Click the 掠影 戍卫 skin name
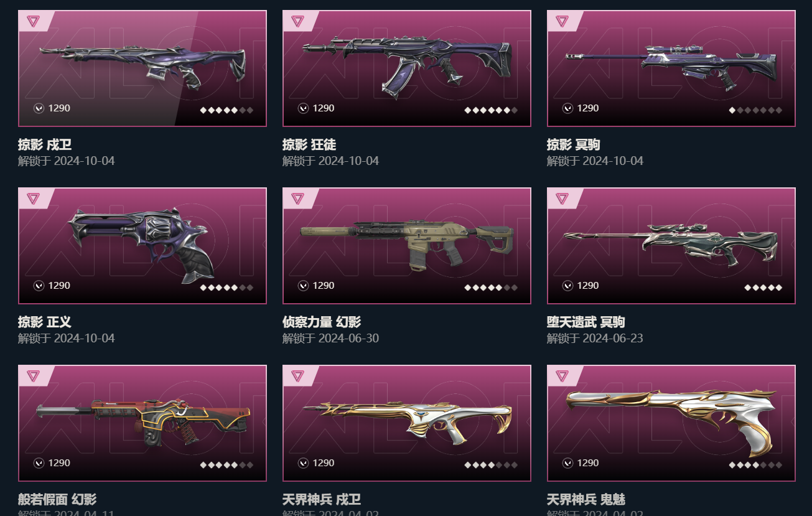 pos(45,145)
